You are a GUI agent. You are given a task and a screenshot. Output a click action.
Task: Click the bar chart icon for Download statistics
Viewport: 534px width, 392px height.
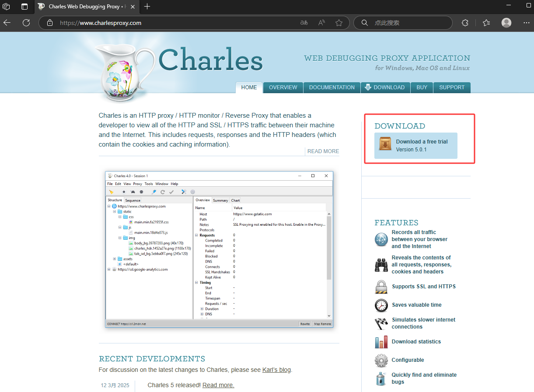pos(381,342)
